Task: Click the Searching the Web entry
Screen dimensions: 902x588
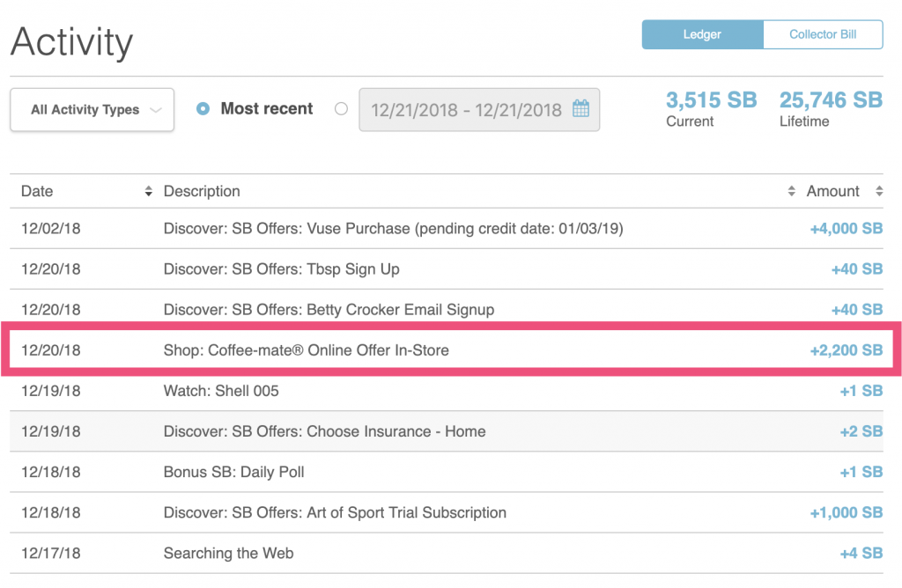Action: [228, 553]
